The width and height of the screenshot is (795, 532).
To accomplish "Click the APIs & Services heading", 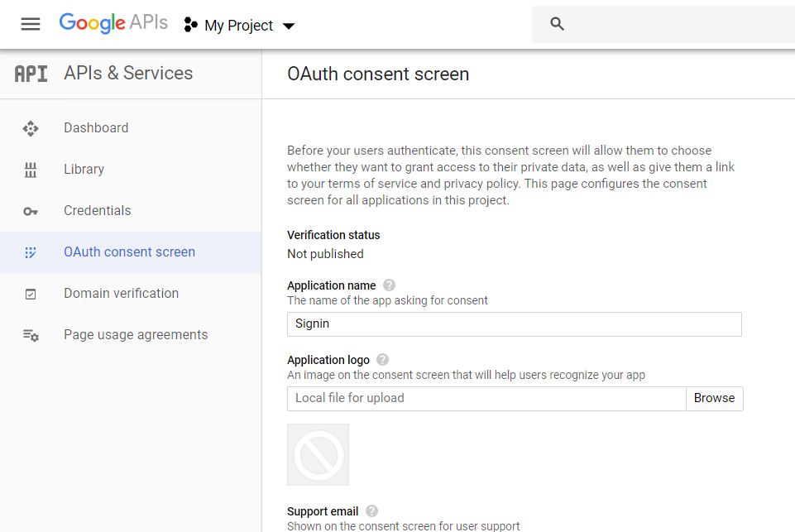I will [x=128, y=73].
